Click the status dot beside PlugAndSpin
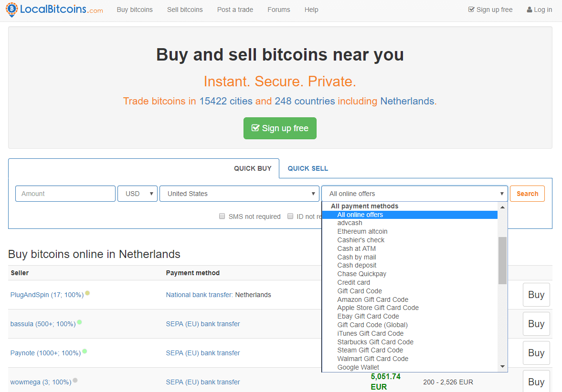Screen dimensions: 562x392 click(x=87, y=293)
